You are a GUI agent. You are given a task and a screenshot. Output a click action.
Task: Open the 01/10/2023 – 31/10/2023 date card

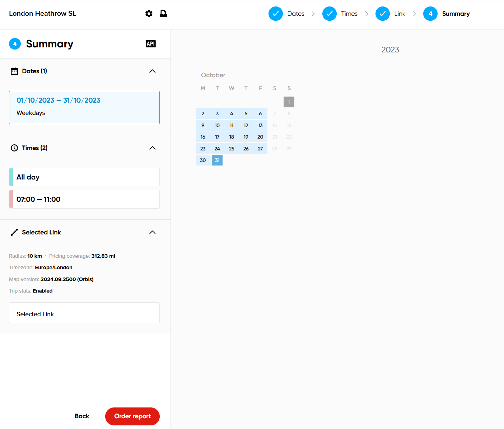(84, 107)
